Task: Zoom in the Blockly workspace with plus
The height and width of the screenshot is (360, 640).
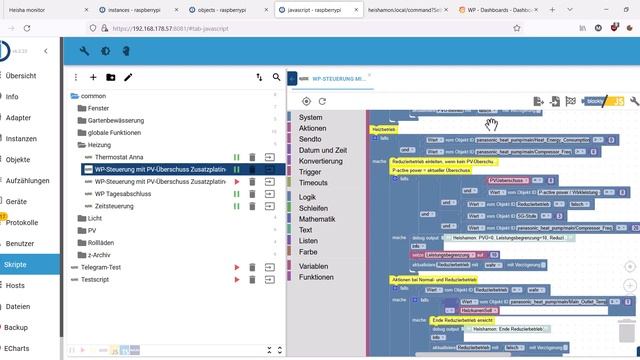Action: click(630, 285)
